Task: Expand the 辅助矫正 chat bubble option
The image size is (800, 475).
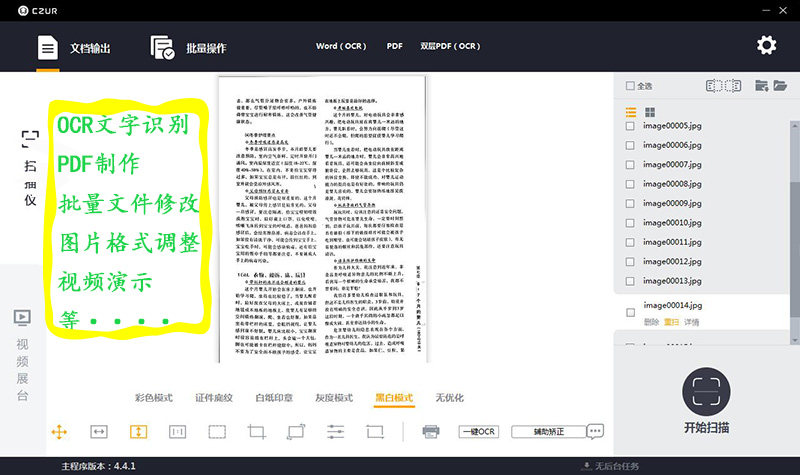Action: [x=595, y=431]
